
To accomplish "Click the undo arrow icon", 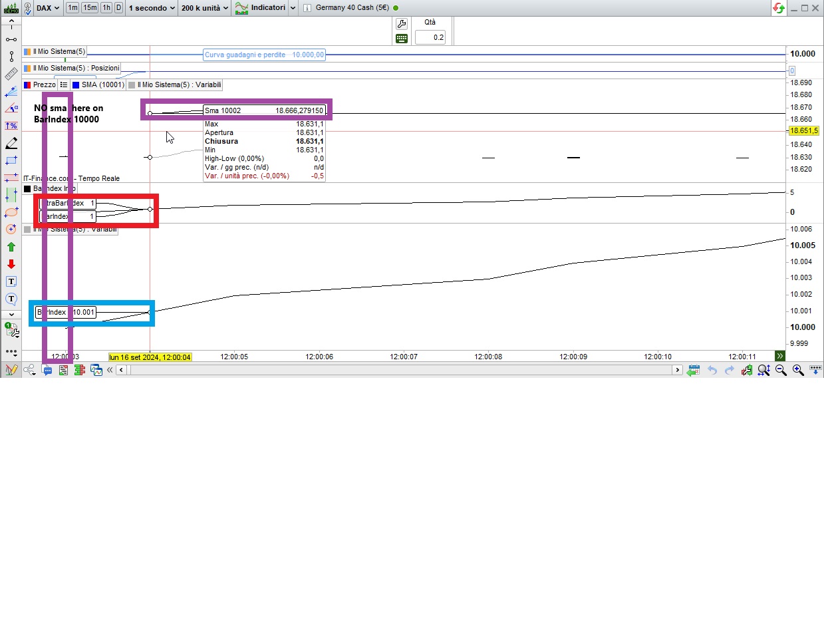I will [712, 370].
